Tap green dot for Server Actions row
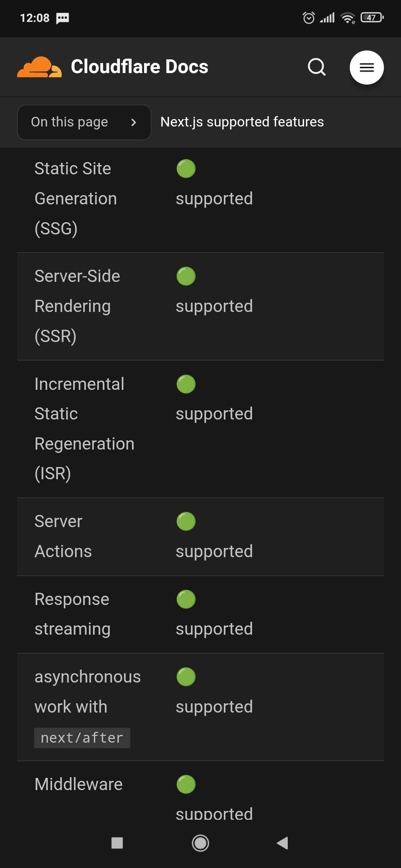The height and width of the screenshot is (868, 401). coord(186,521)
